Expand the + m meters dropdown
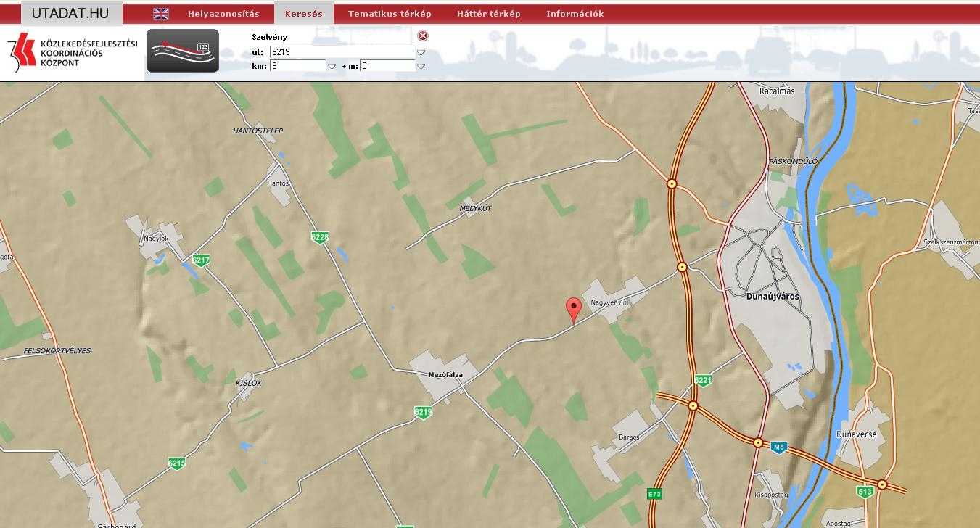 (x=421, y=66)
